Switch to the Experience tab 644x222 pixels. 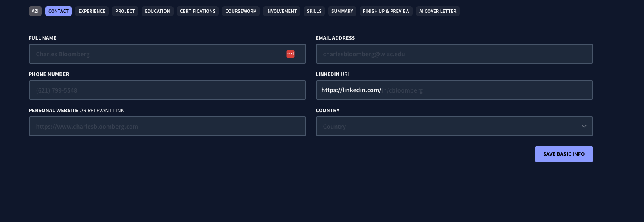(92, 11)
